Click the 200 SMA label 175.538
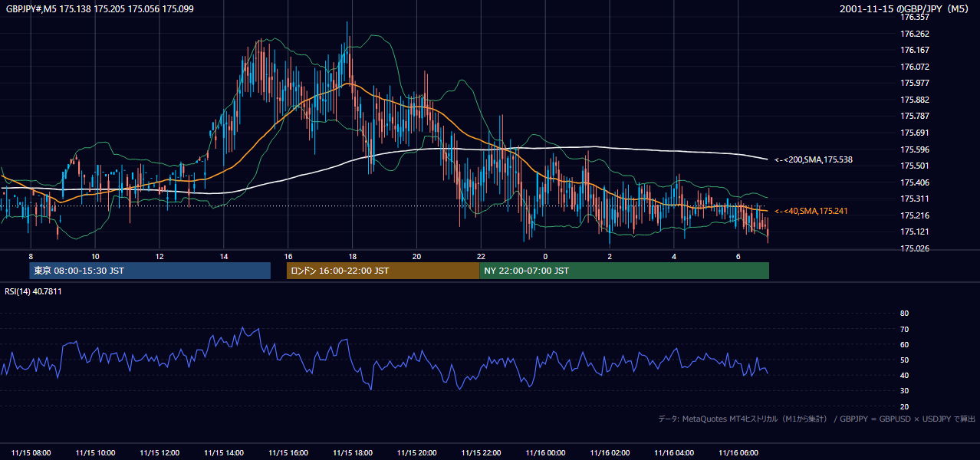 [x=814, y=159]
